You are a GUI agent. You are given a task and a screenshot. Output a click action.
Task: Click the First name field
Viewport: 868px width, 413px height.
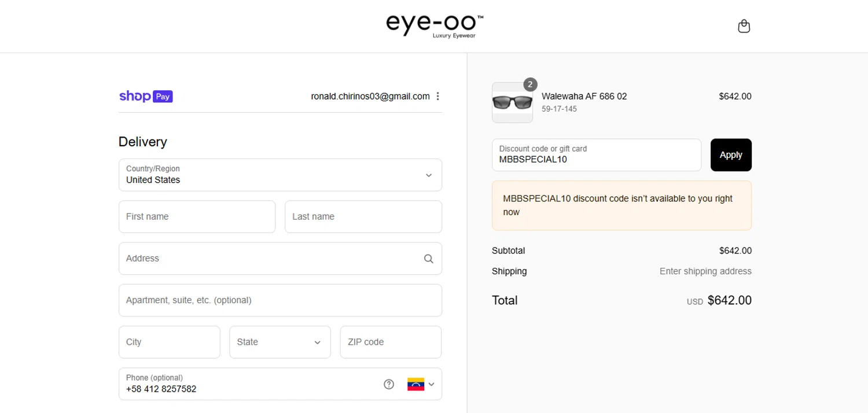[x=197, y=216]
